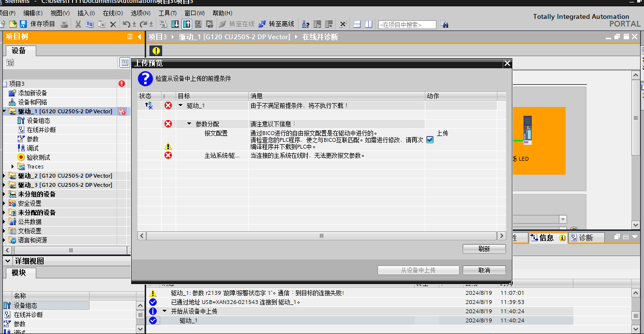Click the Cut scissors icon
The height and width of the screenshot is (334, 644).
click(78, 24)
